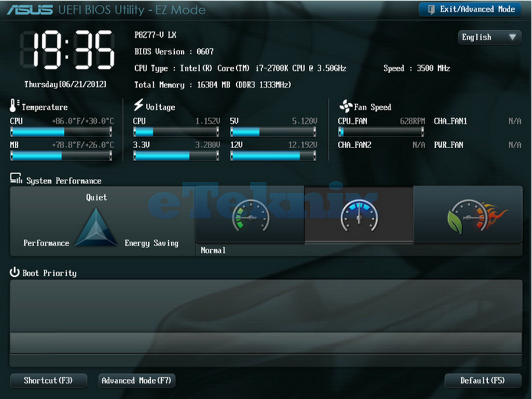
Task: Click the Shortcut(F3) button
Action: point(48,380)
